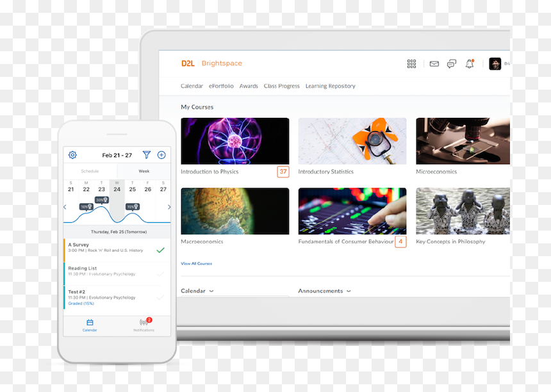Open Class Progress in the navbar
Screen dimensions: 551x392
pyautogui.click(x=281, y=86)
